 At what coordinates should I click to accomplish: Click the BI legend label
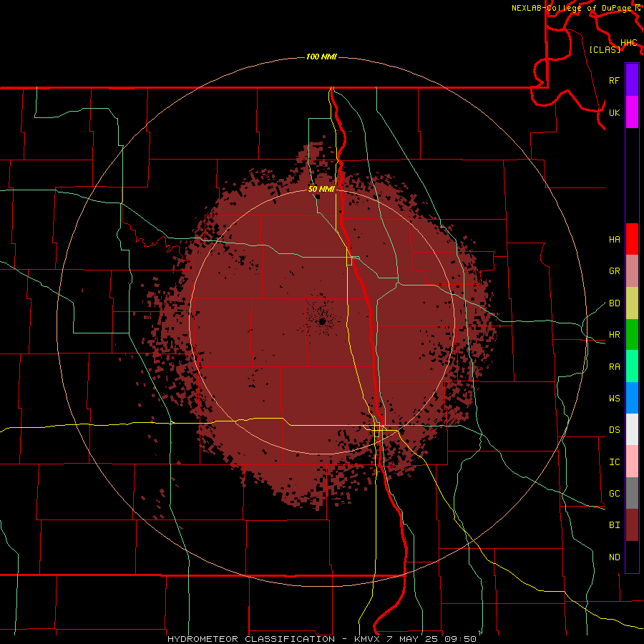click(614, 525)
